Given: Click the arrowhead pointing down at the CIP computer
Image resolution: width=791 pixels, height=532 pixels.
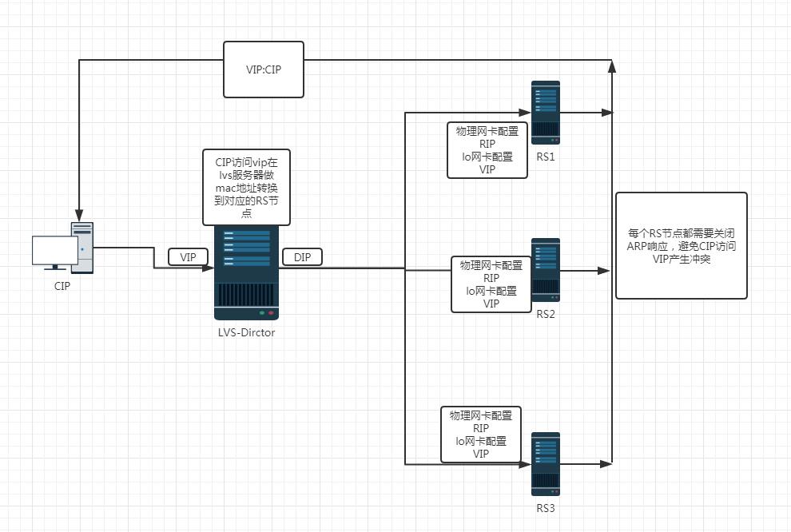Looking at the screenshot, I should (x=78, y=215).
